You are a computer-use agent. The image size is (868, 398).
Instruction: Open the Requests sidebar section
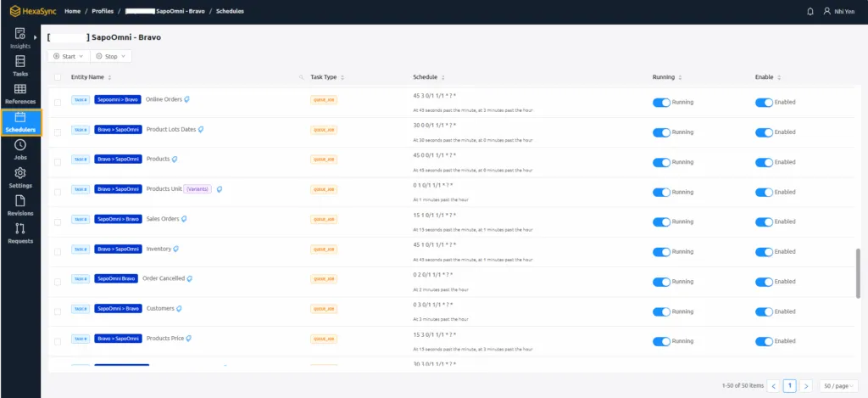pyautogui.click(x=20, y=233)
